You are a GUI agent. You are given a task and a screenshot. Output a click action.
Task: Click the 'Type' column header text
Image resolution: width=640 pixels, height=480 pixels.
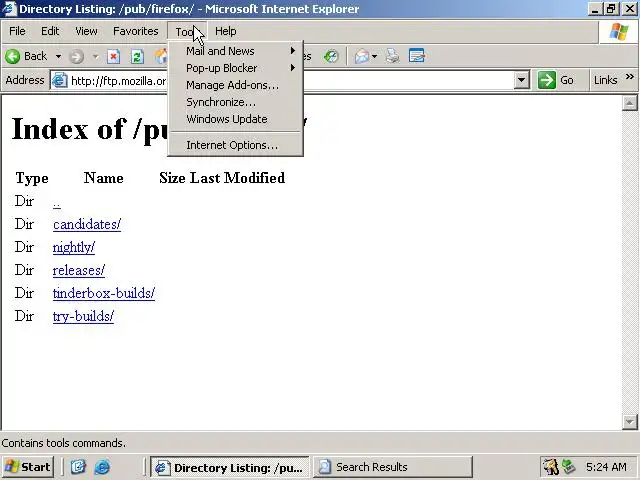pos(32,178)
